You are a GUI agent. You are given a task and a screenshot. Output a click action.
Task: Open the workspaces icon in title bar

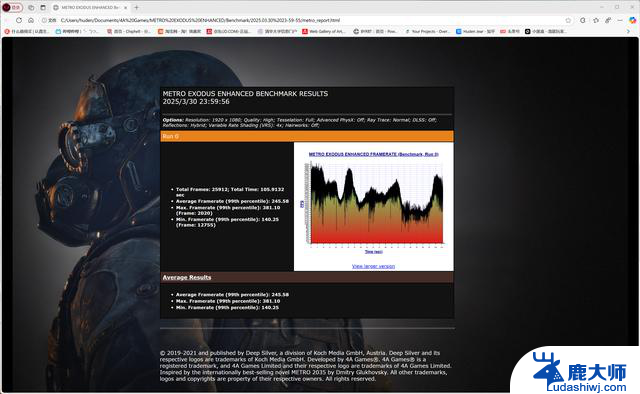(31, 7)
